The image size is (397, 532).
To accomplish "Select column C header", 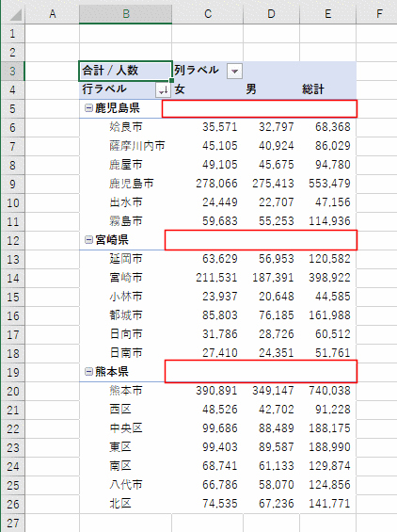I will 208,14.
